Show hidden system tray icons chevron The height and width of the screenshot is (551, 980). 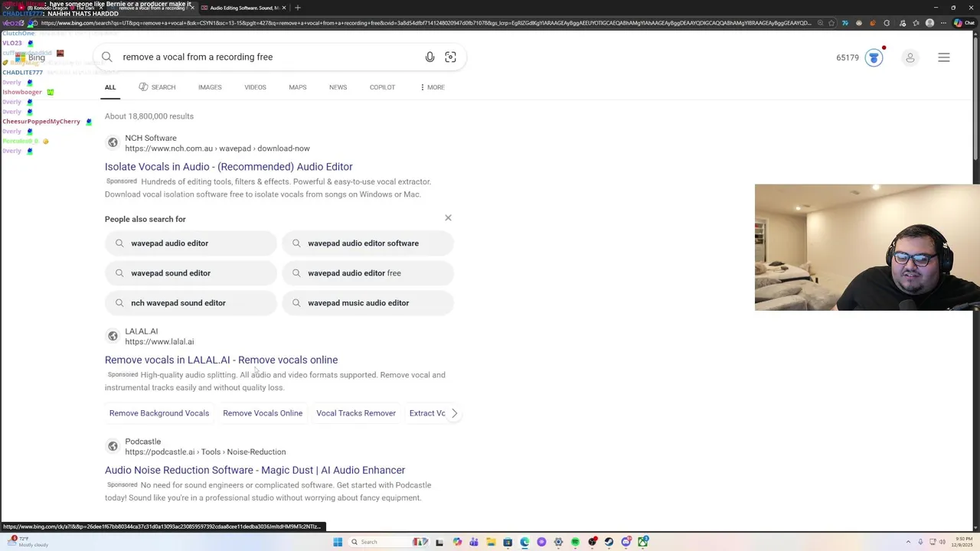908,542
